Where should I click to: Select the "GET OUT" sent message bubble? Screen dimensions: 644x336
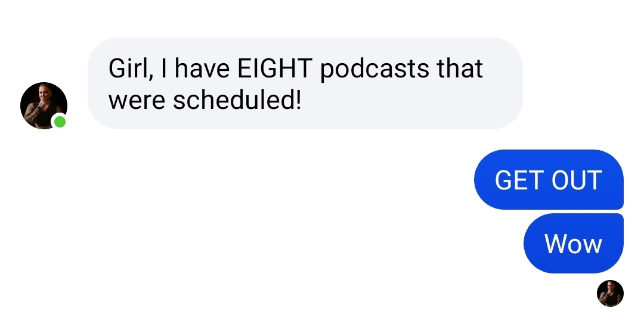[549, 180]
